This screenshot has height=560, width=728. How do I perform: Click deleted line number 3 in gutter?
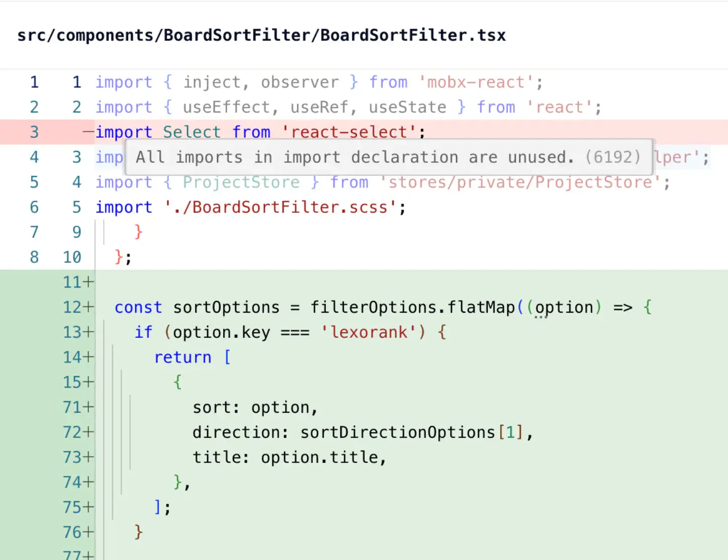point(34,132)
